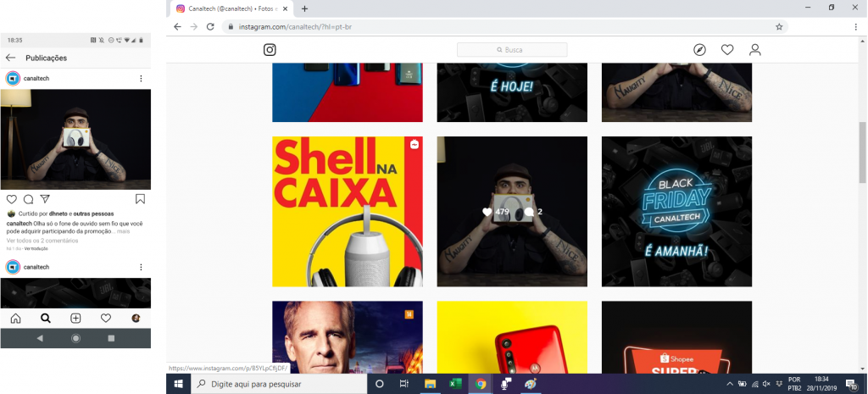Open the Paint palette icon on taskbar
This screenshot has height=394, width=868.
click(x=531, y=384)
